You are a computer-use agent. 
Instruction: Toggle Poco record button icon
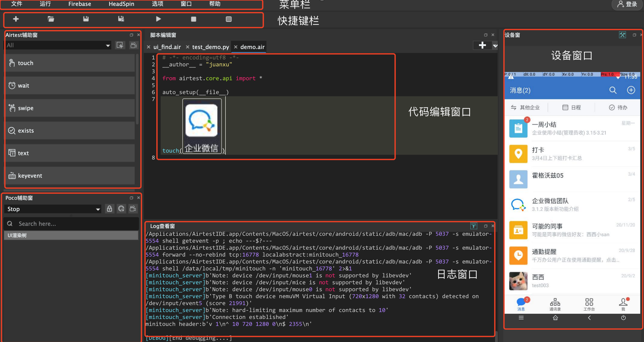(133, 209)
